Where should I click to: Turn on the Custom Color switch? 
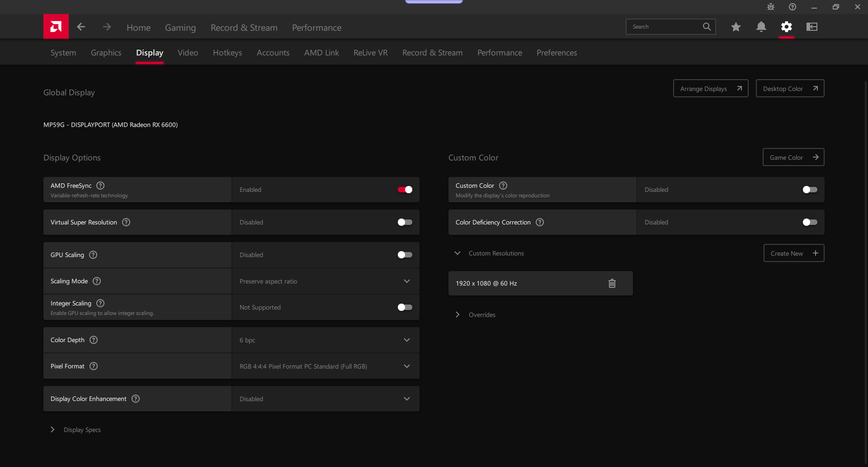point(810,190)
